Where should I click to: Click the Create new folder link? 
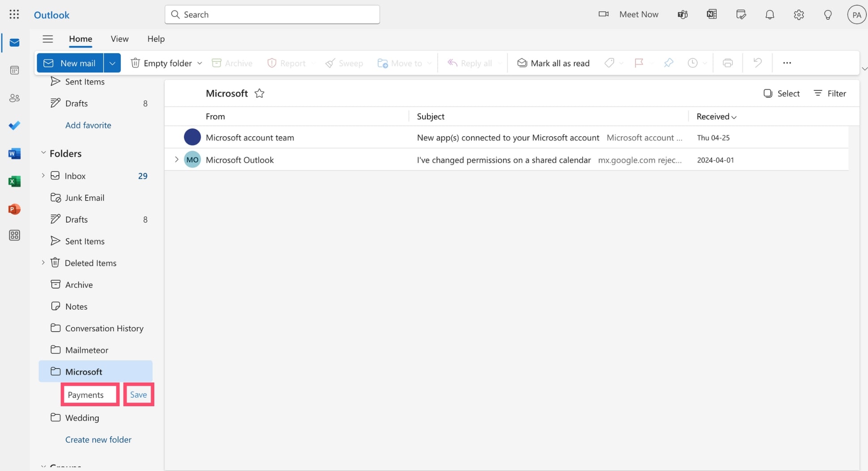pyautogui.click(x=98, y=440)
